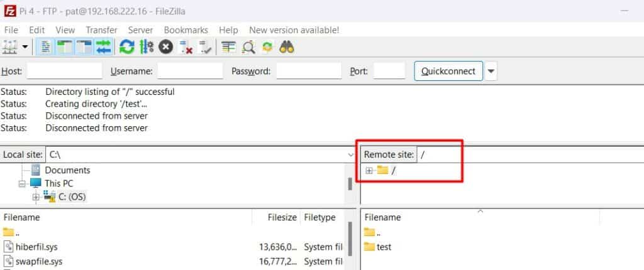644x270 pixels.
Task: Click the Password input field
Action: pos(309,71)
